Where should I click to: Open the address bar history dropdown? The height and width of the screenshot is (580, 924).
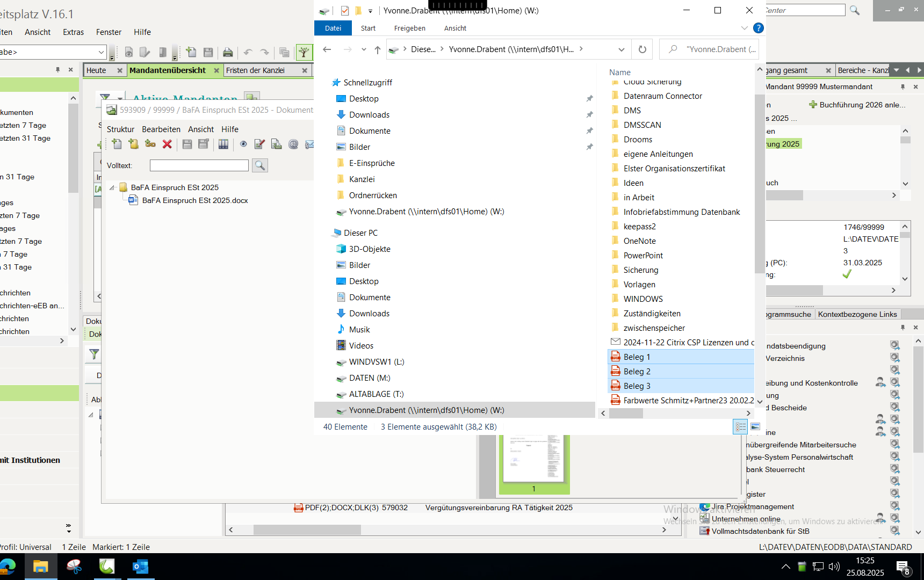[x=622, y=49]
